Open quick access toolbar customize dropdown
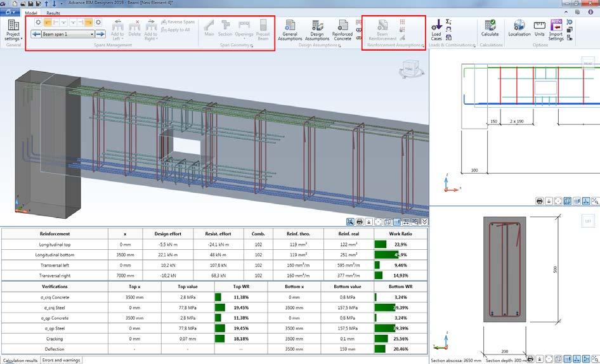Screen dimensions: 600x364 tap(62, 3)
